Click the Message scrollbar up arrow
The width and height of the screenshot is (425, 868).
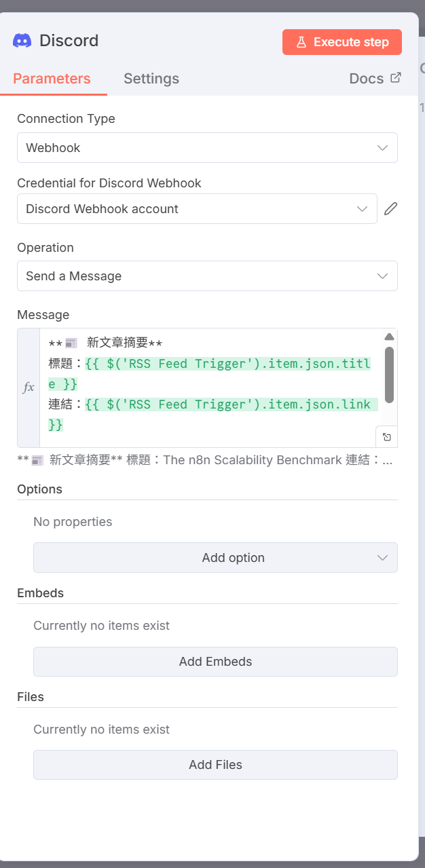click(x=389, y=337)
